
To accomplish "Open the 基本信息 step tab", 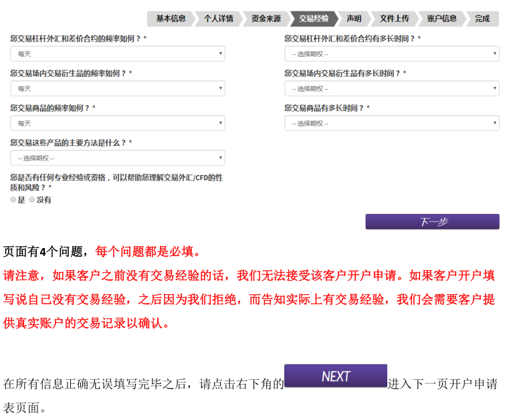I will click(171, 19).
